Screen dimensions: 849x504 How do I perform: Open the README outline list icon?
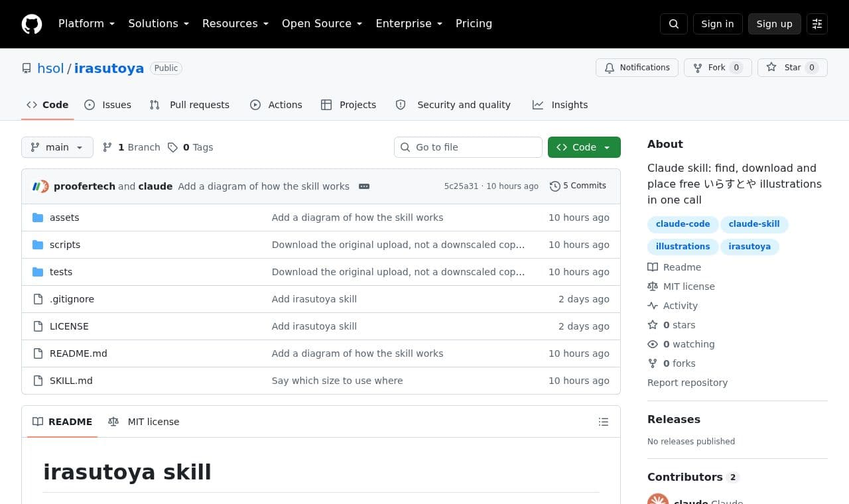[x=604, y=422]
